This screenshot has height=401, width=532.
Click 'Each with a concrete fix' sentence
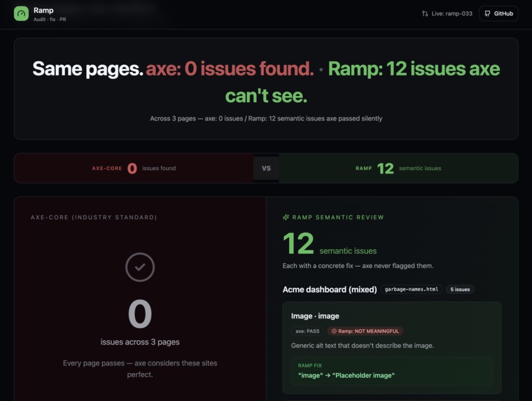pos(358,266)
